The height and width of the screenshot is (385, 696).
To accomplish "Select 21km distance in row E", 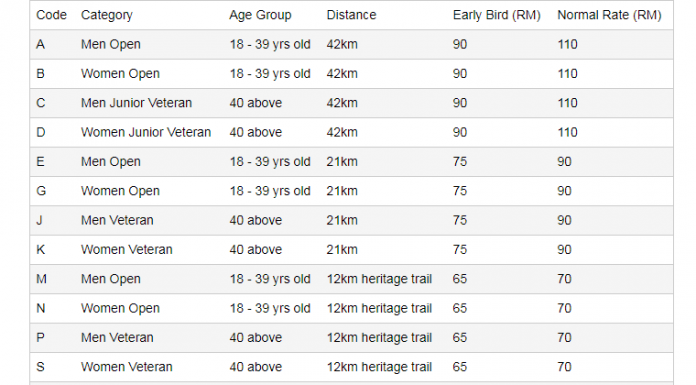I will [342, 162].
